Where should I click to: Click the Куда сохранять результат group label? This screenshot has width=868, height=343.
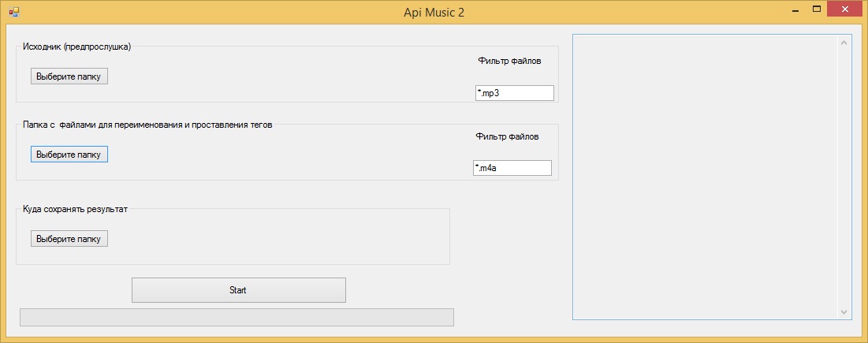(x=75, y=210)
